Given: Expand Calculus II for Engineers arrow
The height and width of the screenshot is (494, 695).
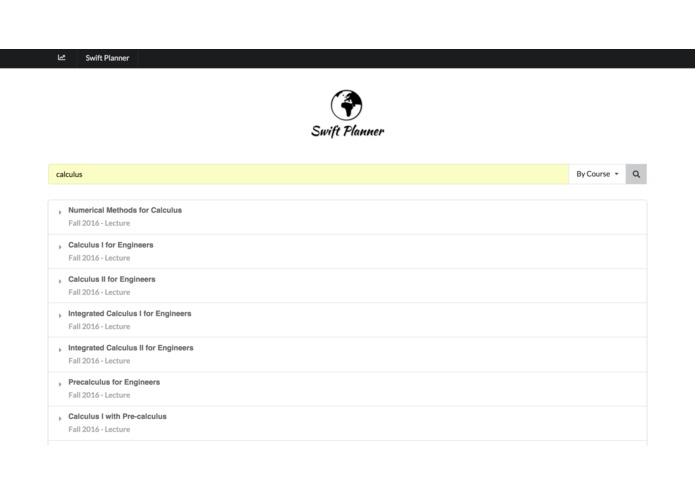Looking at the screenshot, I should coord(60,281).
